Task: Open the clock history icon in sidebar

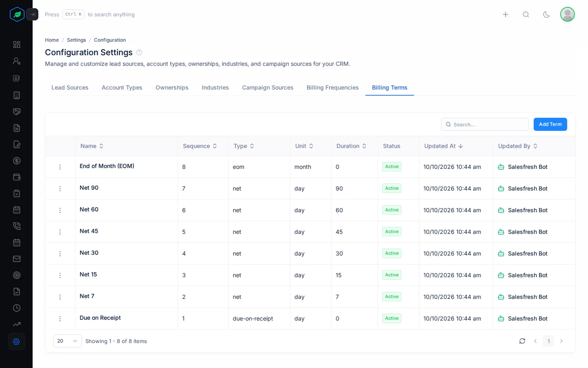Action: click(x=17, y=308)
